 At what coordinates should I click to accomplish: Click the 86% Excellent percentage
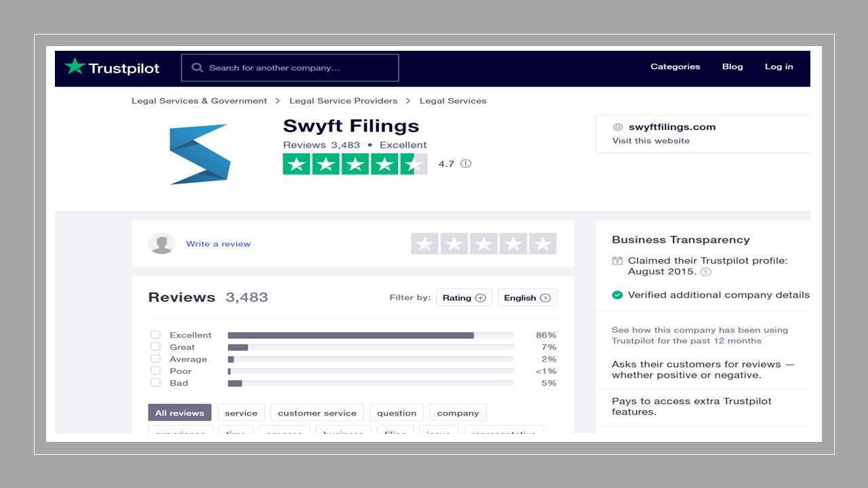pyautogui.click(x=546, y=335)
